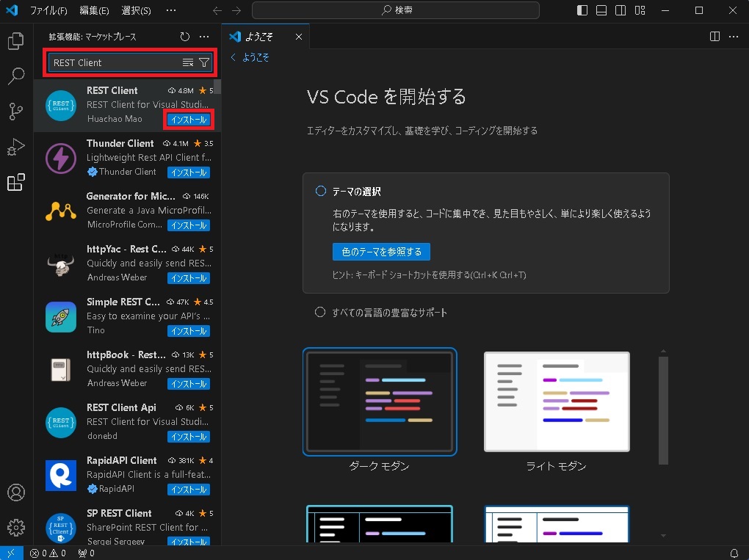Viewport: 749px width, 560px height.
Task: Install the httpYac extension
Action: [189, 278]
